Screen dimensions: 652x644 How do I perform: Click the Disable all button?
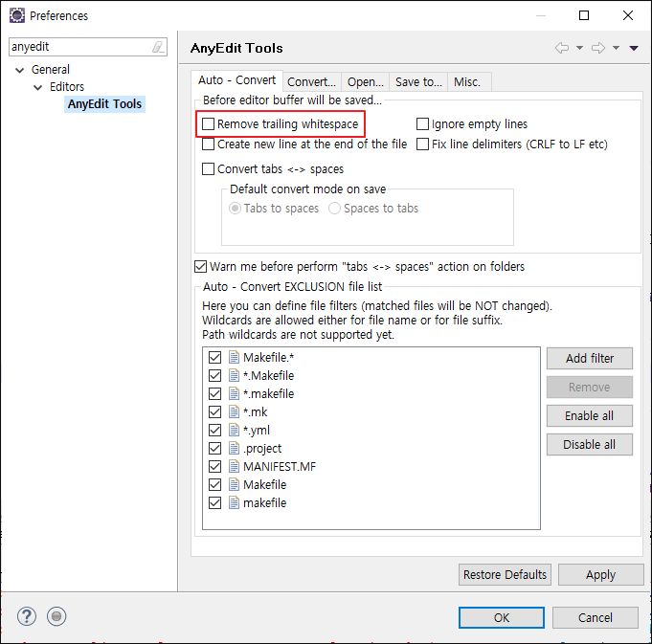590,445
